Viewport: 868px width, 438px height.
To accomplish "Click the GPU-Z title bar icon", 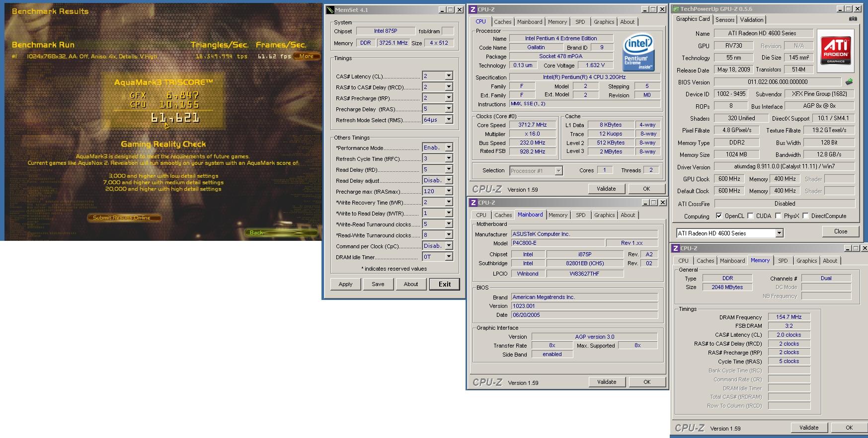I will coord(676,9).
